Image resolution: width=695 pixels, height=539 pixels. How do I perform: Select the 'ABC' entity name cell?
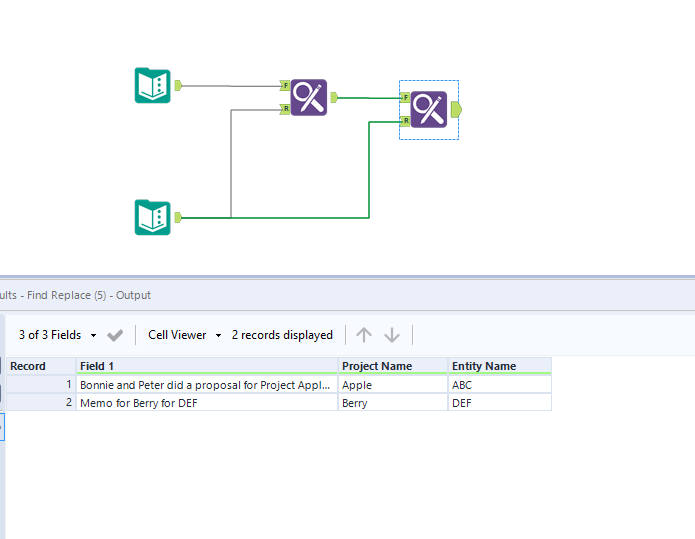(x=500, y=385)
